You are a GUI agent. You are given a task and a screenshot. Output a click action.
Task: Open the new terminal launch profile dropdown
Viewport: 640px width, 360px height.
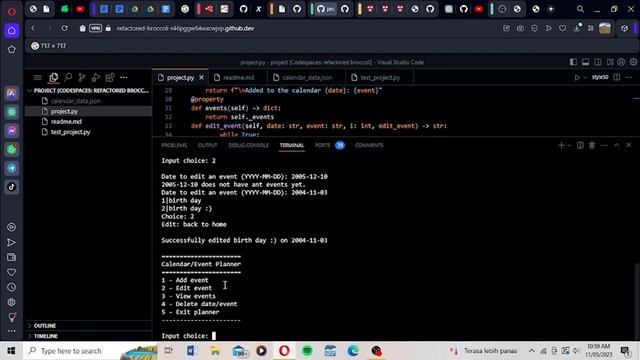pos(569,145)
